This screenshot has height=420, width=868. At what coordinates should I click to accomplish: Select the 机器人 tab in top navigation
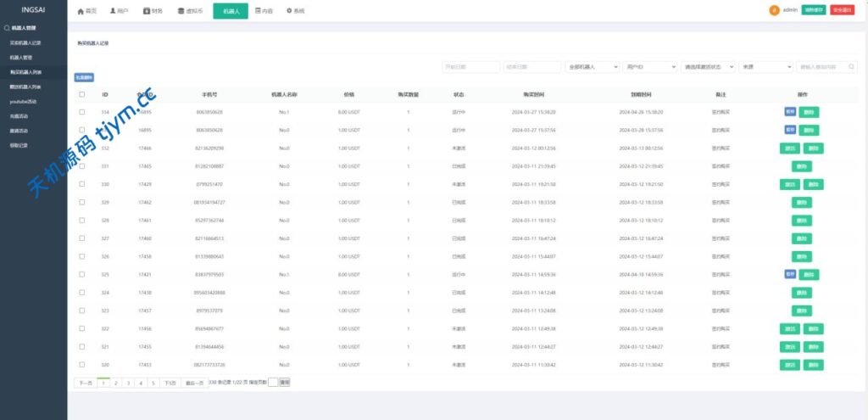[x=231, y=12]
